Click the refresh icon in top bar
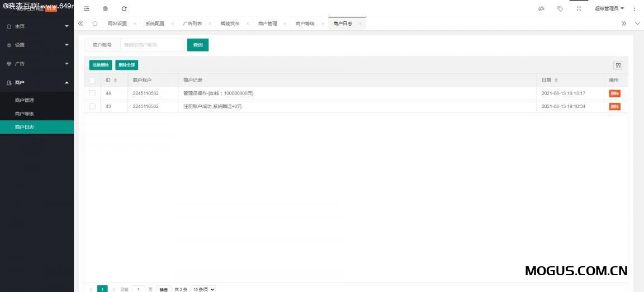Viewport: 644px width, 292px height. click(124, 8)
